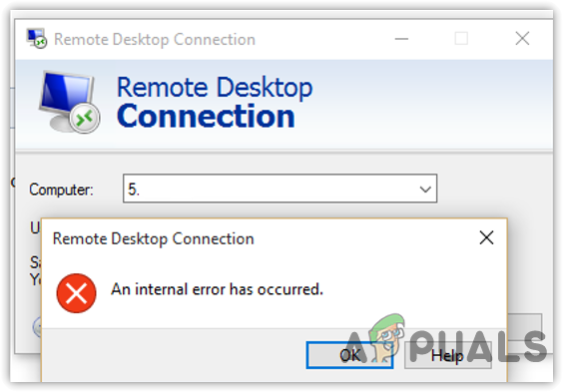
Task: Click the red error X icon
Action: tap(77, 293)
